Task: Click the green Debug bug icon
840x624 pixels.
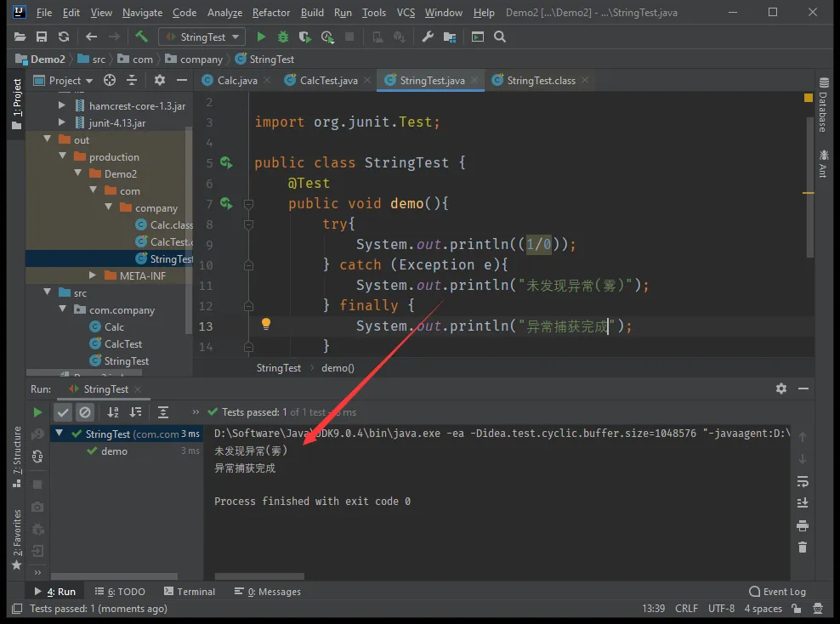Action: point(283,37)
